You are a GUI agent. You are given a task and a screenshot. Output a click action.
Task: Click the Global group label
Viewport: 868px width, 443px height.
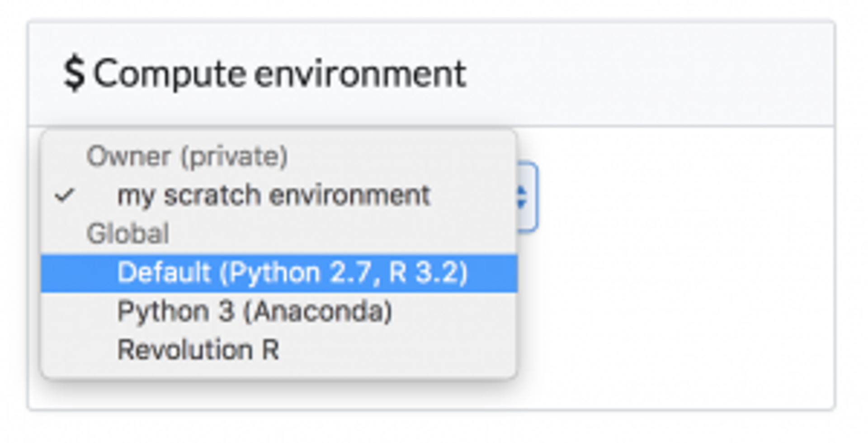coord(128,234)
